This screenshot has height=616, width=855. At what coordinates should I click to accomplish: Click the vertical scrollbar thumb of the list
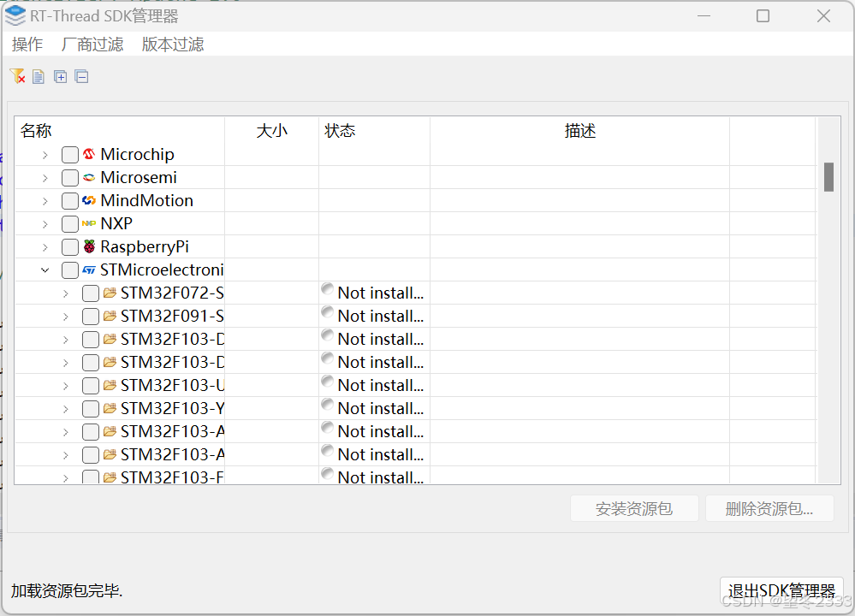828,176
